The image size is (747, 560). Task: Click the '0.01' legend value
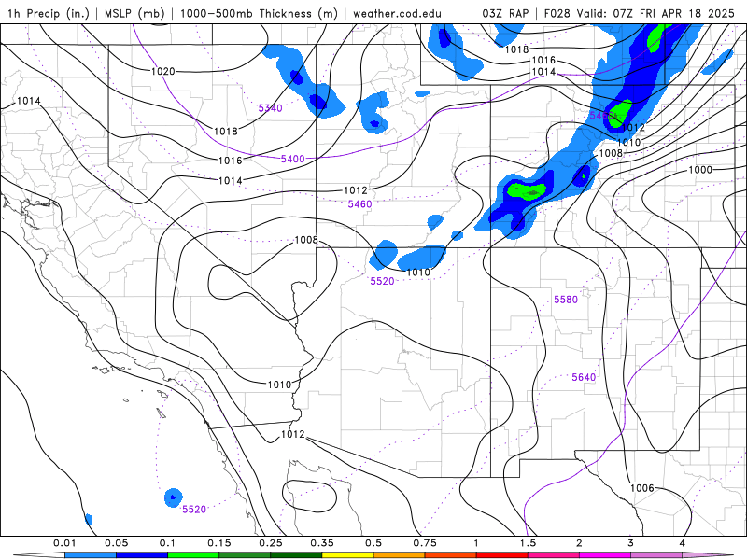click(64, 543)
